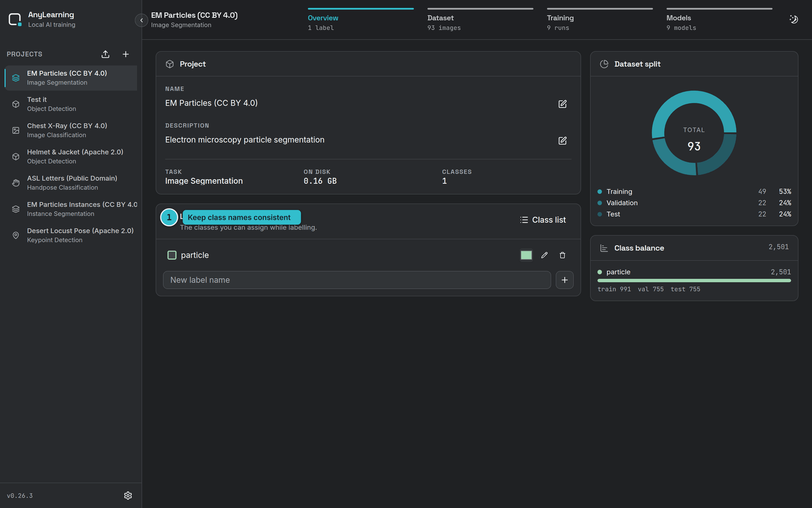Collapse the projects sidebar chevron

pyautogui.click(x=142, y=20)
